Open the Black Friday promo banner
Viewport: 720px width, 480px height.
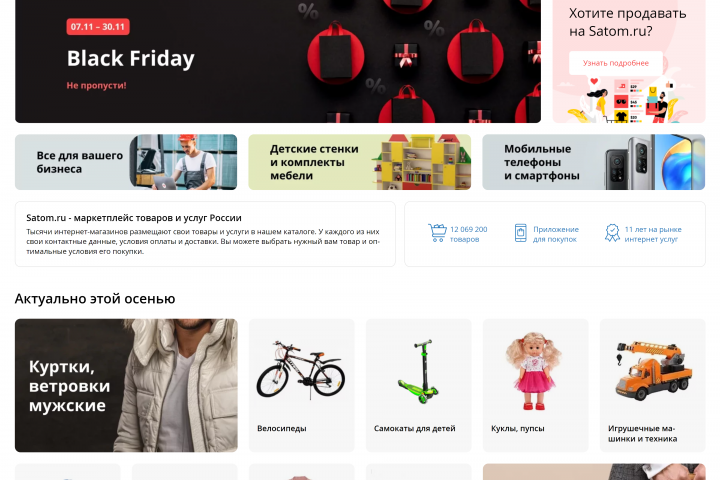(278, 61)
